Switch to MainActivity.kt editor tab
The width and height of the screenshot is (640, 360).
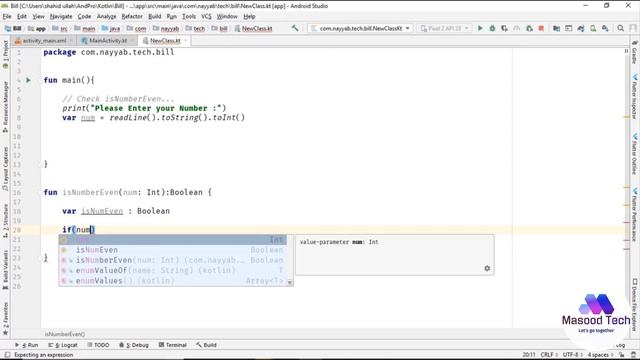[108, 40]
